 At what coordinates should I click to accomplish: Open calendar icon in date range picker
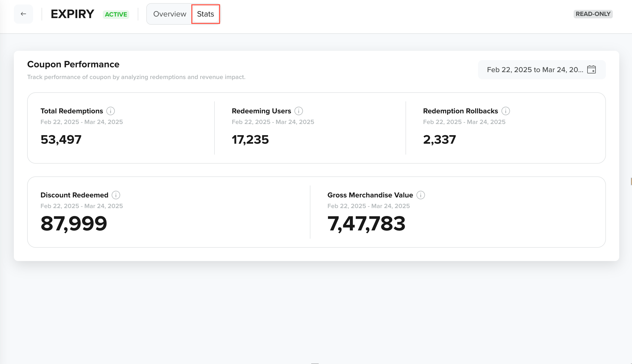click(591, 70)
